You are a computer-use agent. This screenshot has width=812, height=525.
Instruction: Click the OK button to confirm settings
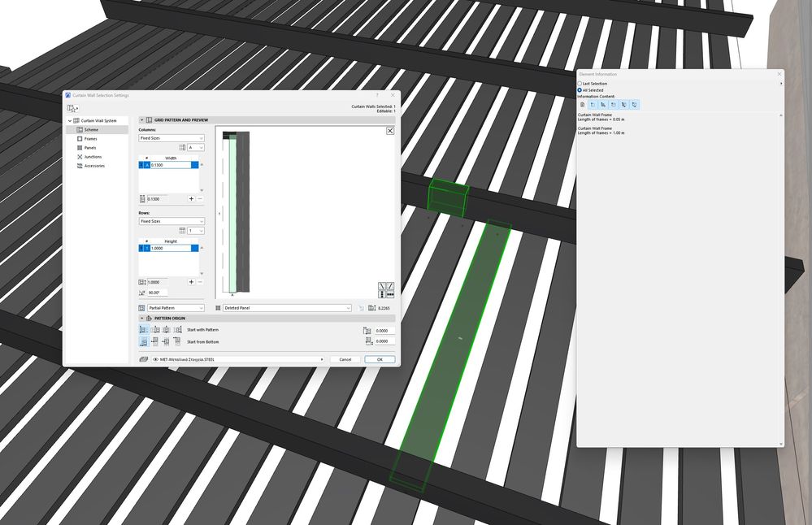point(379,359)
